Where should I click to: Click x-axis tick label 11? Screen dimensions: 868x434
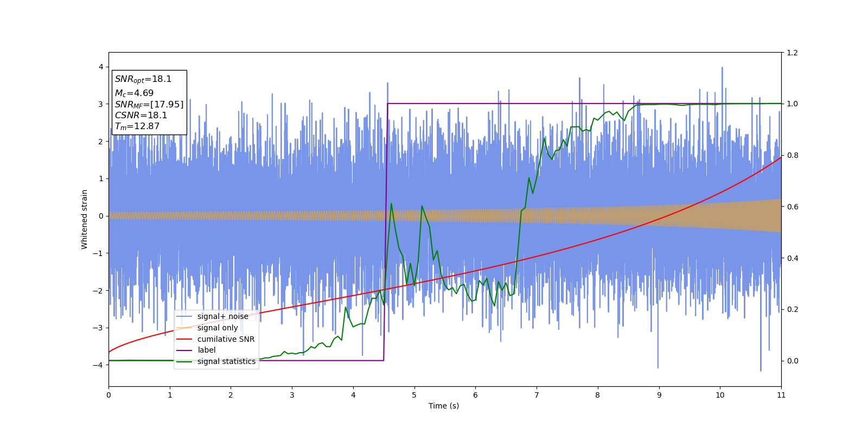click(781, 395)
